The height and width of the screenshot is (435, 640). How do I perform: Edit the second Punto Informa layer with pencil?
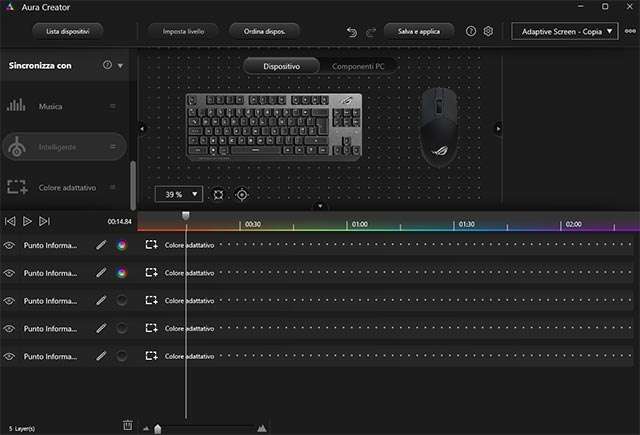[101, 273]
